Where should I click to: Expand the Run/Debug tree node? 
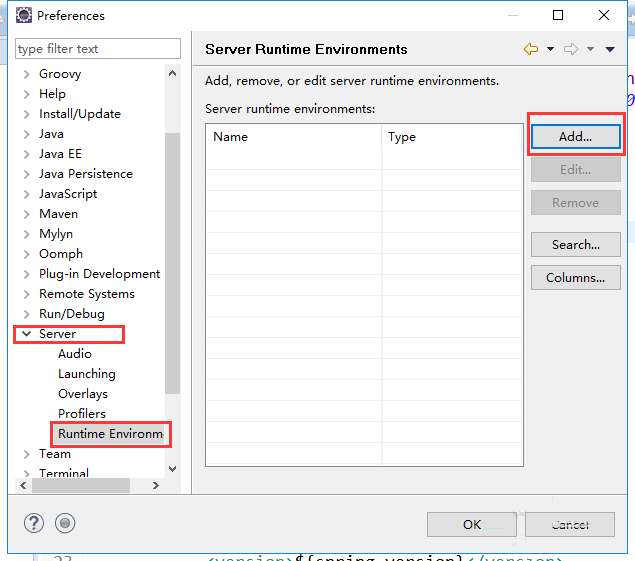(27, 314)
